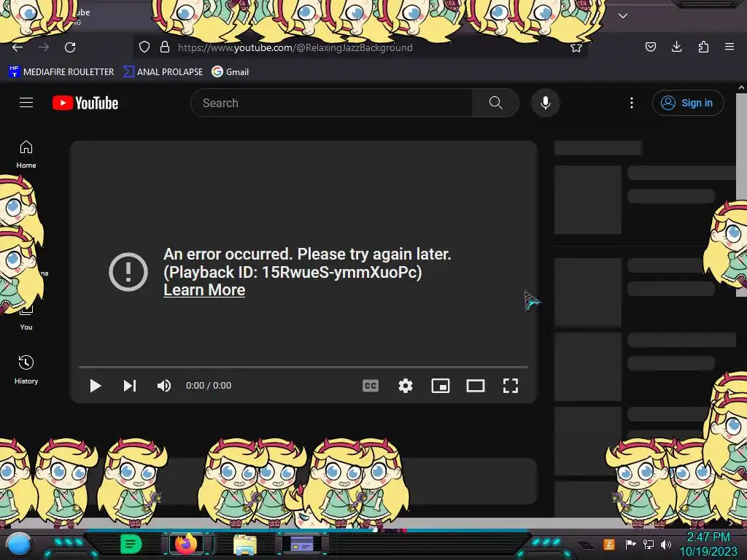747x560 pixels.
Task: Open File Explorer from the taskbar
Action: click(245, 545)
